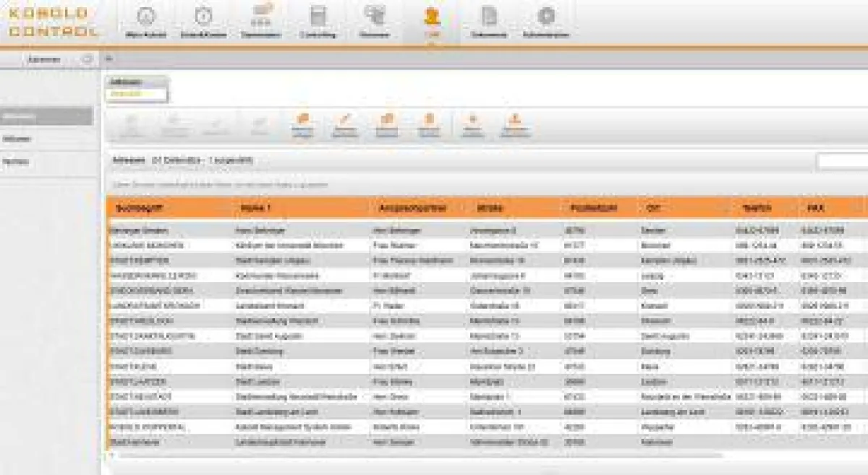
Task: Click the pencil edit address toolbar icon
Action: tap(345, 124)
